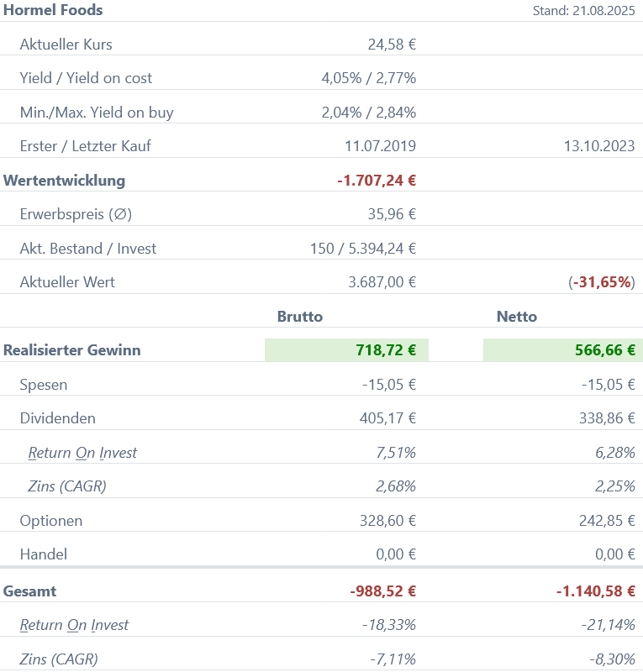Screen dimensions: 643x672
Task: Select the Aktueller Kurs value 24,58 €
Action: tap(392, 45)
